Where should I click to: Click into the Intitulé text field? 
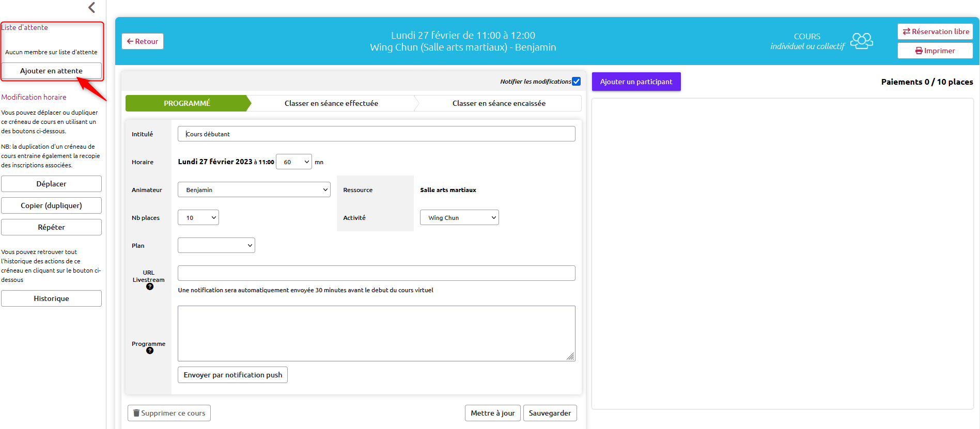click(376, 134)
